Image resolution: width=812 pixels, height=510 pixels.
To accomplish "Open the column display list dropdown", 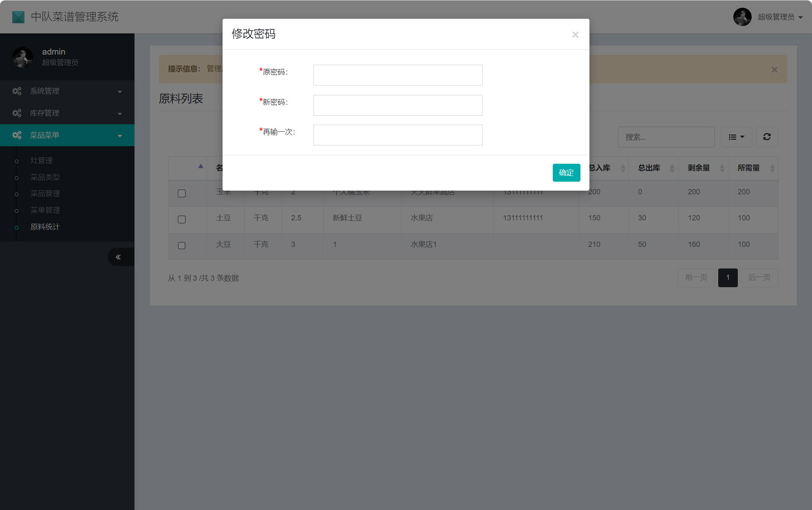I will pyautogui.click(x=737, y=137).
